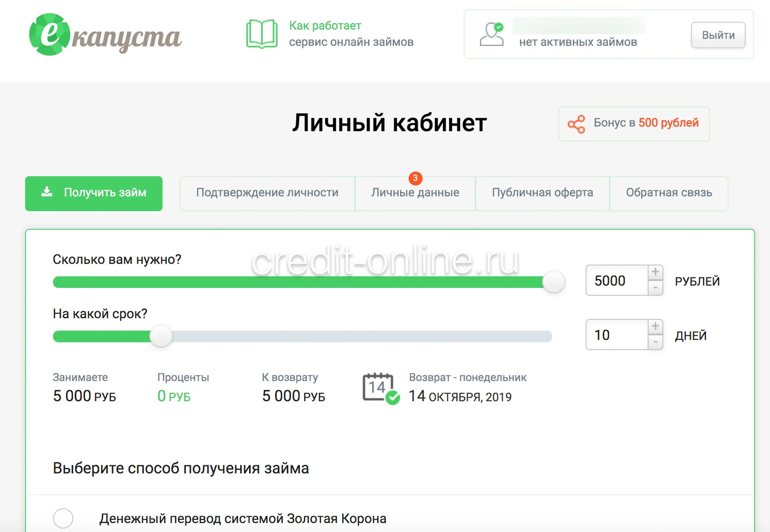
Task: Click the Получить займ button
Action: [x=94, y=193]
